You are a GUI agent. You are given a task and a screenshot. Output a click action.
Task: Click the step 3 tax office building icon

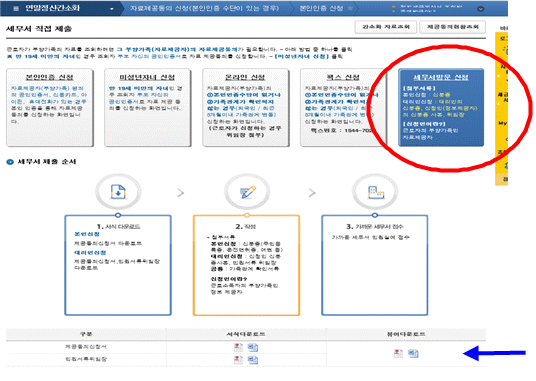375,192
